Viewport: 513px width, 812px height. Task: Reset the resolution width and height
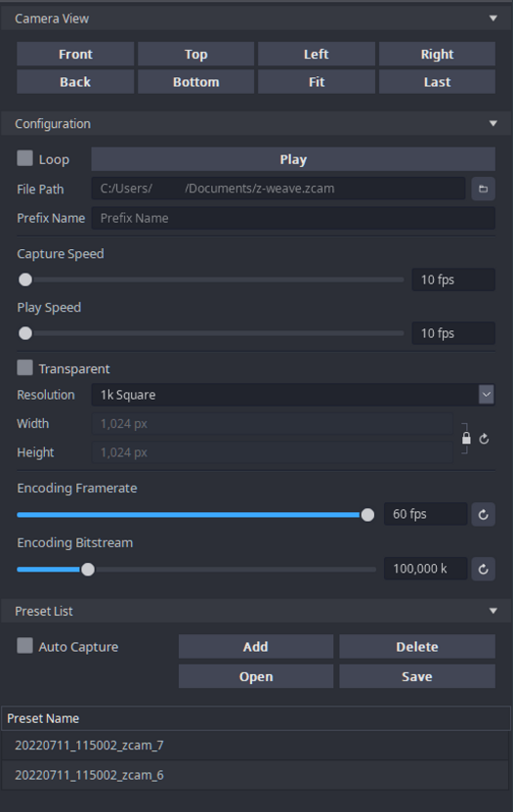click(484, 439)
